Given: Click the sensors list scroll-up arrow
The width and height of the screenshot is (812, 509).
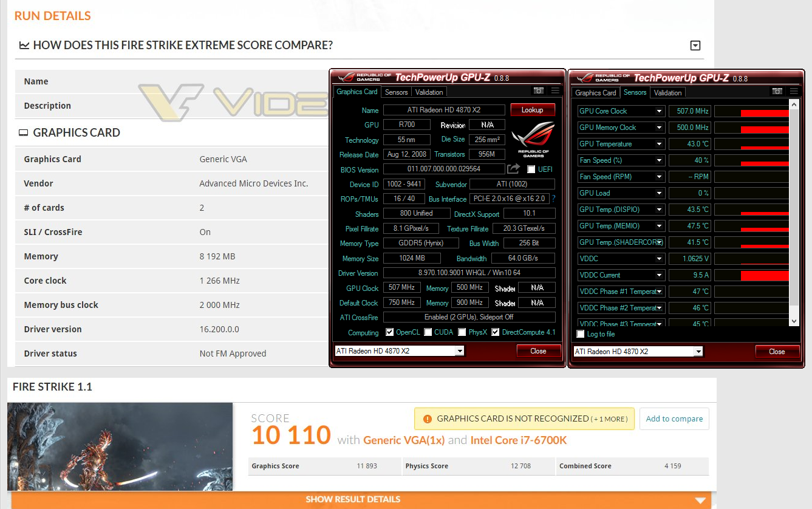Looking at the screenshot, I should pyautogui.click(x=794, y=105).
